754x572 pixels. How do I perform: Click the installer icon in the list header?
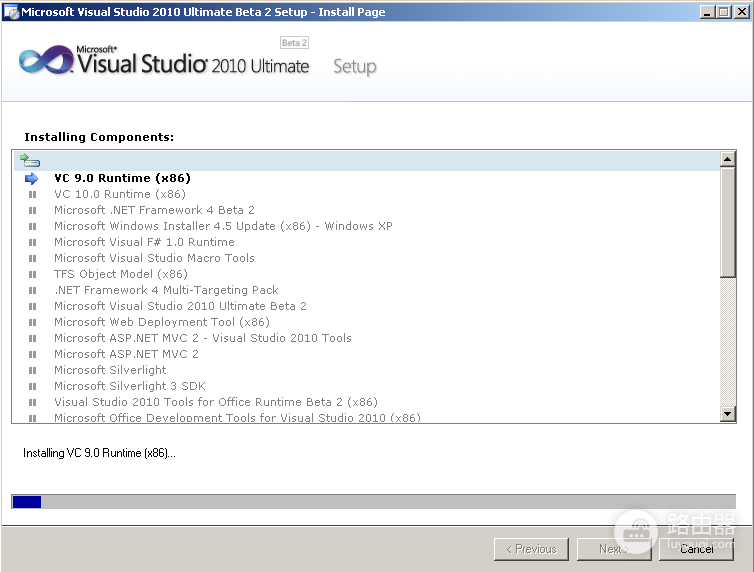click(30, 160)
